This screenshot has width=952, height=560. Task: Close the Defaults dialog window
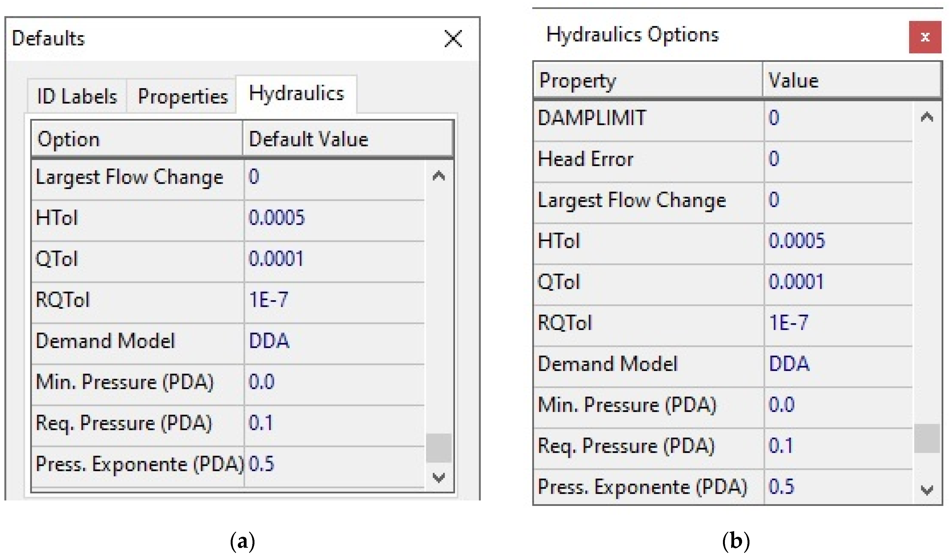point(453,39)
